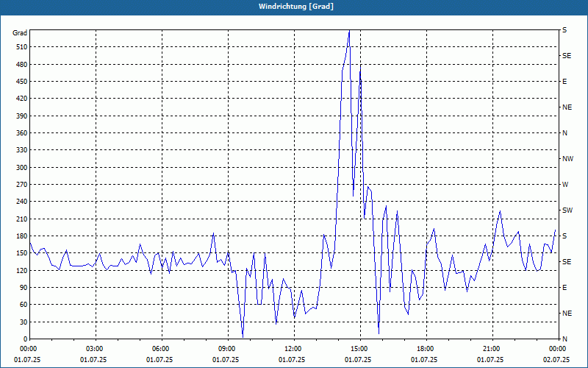Select the time label "15:00"
Image resolution: width=588 pixels, height=368 pixels.
[x=360, y=349]
